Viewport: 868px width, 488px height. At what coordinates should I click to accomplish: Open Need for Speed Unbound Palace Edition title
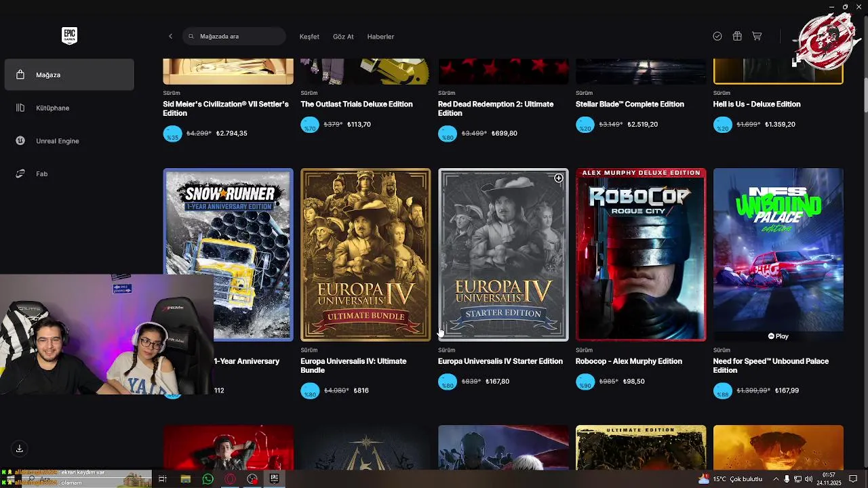coord(771,366)
